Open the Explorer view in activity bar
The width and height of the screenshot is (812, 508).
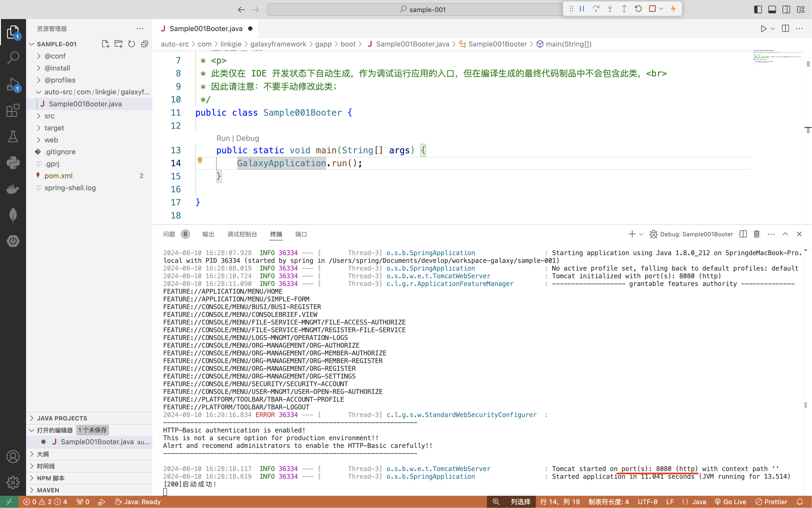(13, 32)
